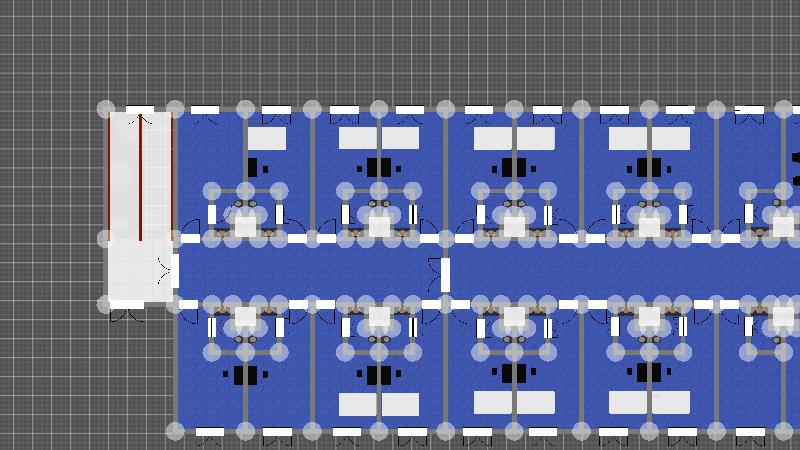Select the small white bed in top-left room
This screenshot has height=450, width=800.
point(267,138)
